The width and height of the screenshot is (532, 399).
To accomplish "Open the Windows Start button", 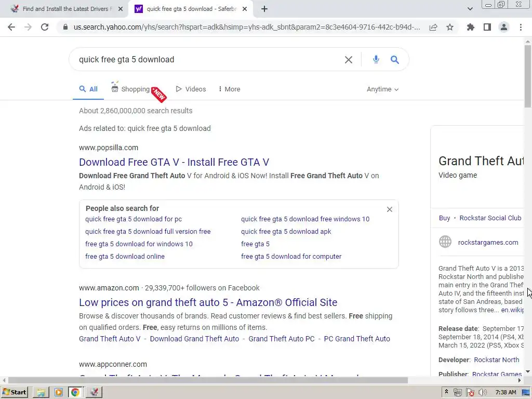I will point(14,392).
